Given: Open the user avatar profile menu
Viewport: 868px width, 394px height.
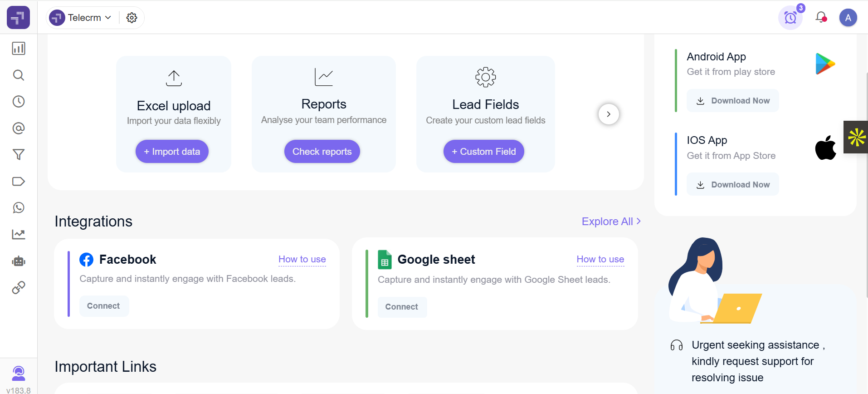Looking at the screenshot, I should coord(848,18).
